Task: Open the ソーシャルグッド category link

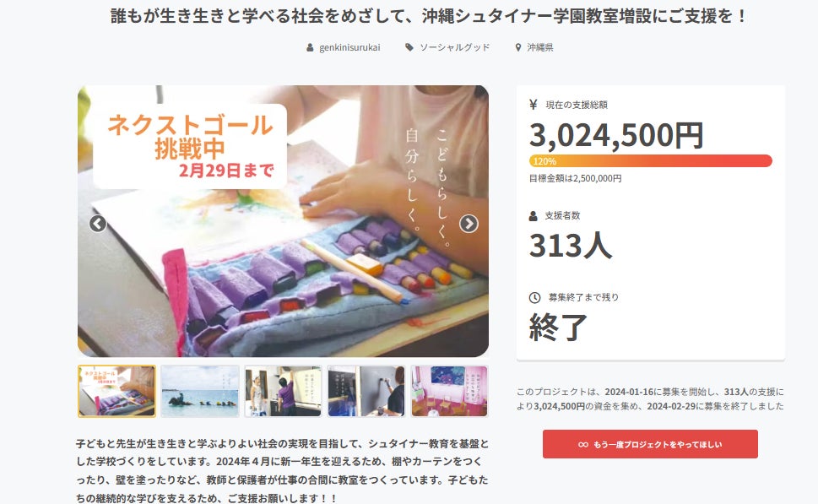Action: tap(455, 47)
